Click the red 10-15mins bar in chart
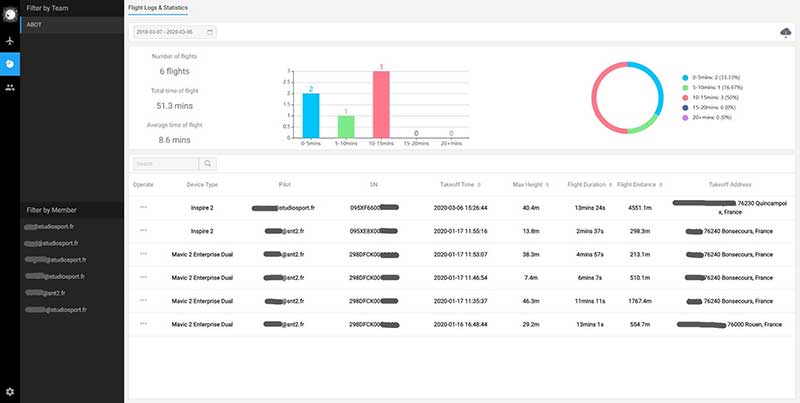The width and height of the screenshot is (800, 403). (381, 105)
